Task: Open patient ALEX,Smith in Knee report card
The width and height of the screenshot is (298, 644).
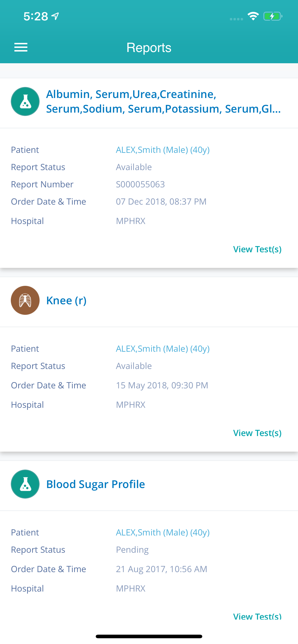Action: [163, 349]
